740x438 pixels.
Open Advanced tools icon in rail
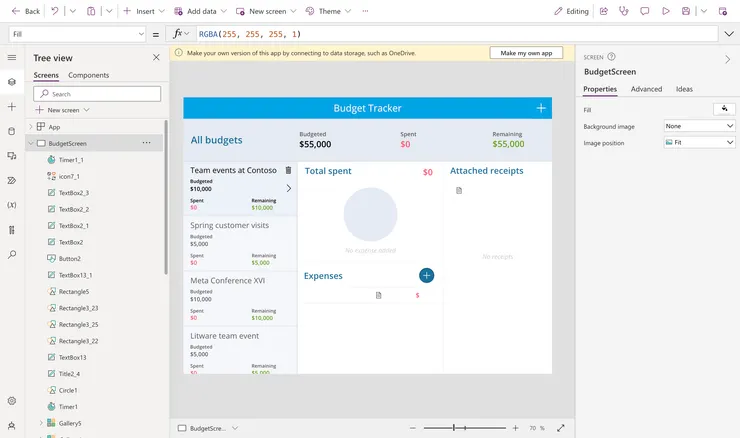(x=12, y=230)
